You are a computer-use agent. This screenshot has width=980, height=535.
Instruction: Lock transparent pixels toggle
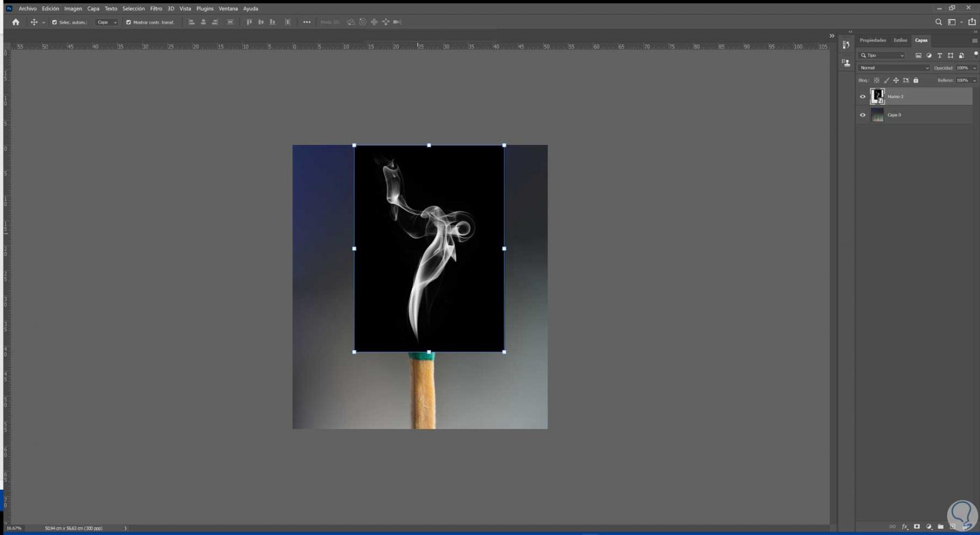pyautogui.click(x=877, y=80)
